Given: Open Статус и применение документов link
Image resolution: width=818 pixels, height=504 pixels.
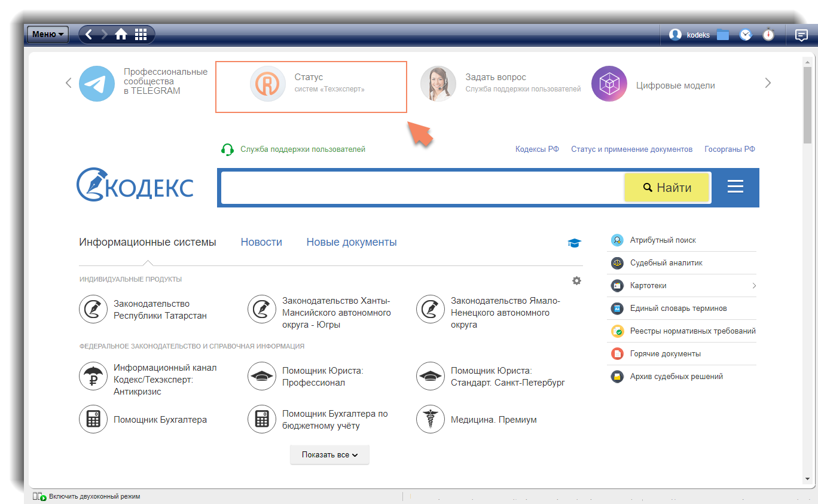Looking at the screenshot, I should point(631,149).
